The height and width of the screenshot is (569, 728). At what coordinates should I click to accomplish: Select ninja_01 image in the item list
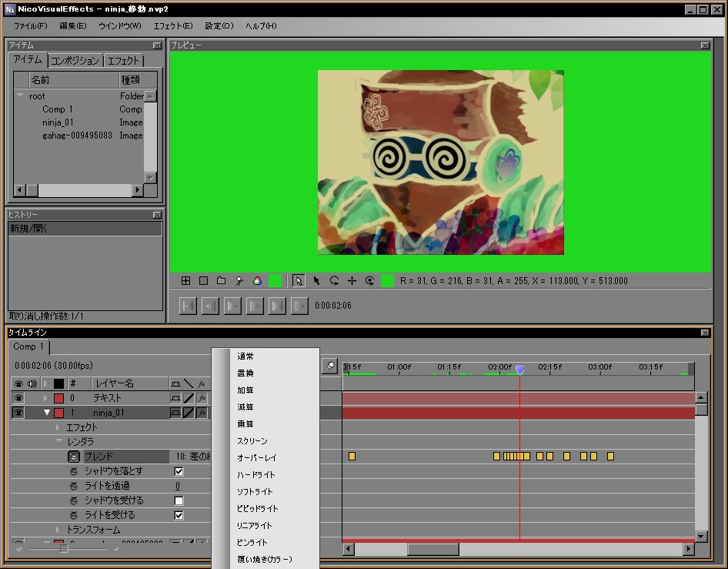click(58, 122)
